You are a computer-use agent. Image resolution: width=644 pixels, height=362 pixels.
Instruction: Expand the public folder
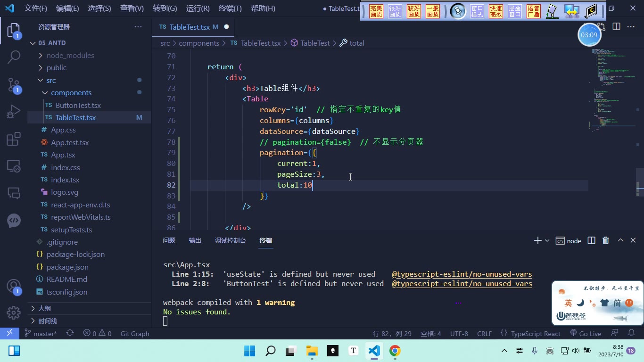point(57,67)
